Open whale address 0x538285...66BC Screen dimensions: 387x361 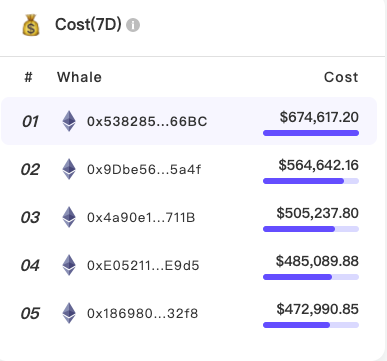(147, 122)
